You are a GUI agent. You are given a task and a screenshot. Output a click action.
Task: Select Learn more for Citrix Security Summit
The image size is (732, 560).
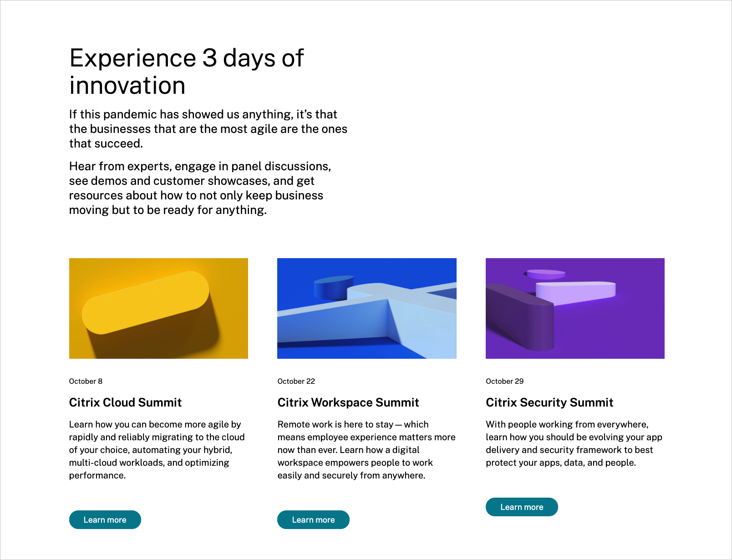point(522,507)
